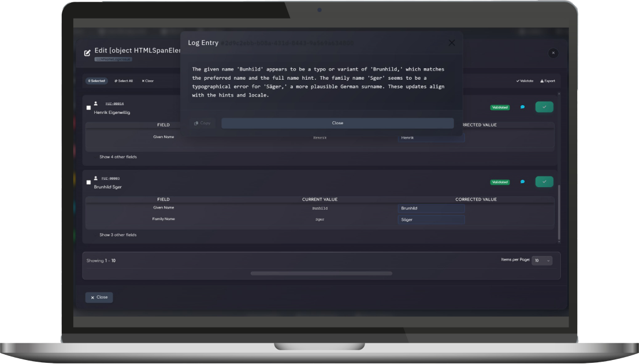Click Validated badge on Brunhild Sger row
This screenshot has width=639, height=364.
[500, 182]
